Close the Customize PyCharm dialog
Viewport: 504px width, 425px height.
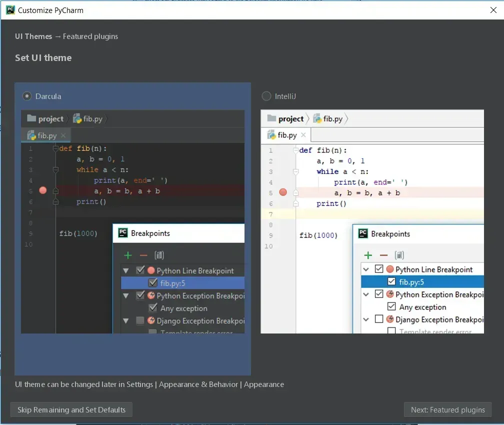point(493,10)
